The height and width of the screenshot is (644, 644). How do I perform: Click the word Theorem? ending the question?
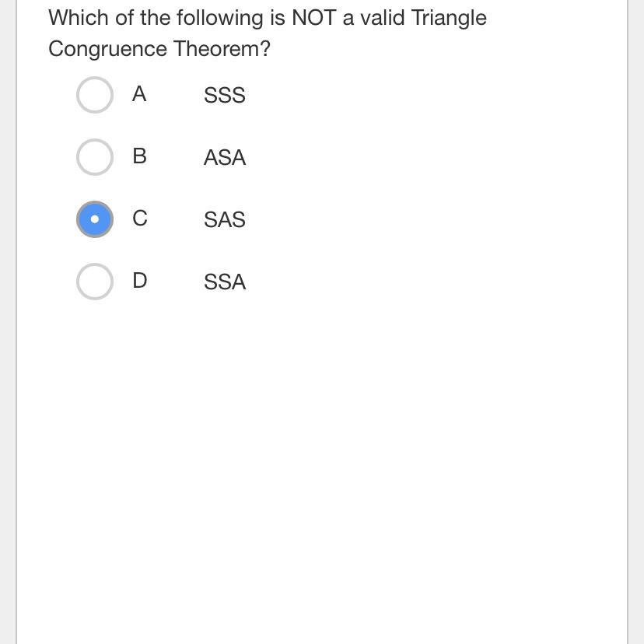(x=222, y=48)
